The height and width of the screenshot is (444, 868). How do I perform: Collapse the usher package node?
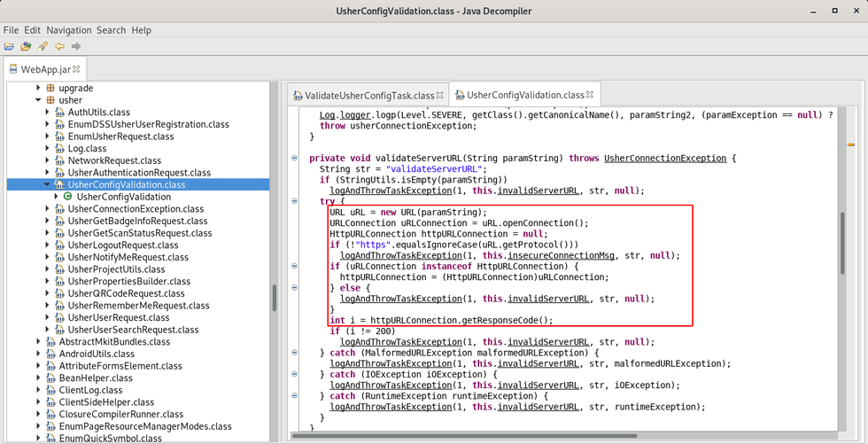point(38,100)
